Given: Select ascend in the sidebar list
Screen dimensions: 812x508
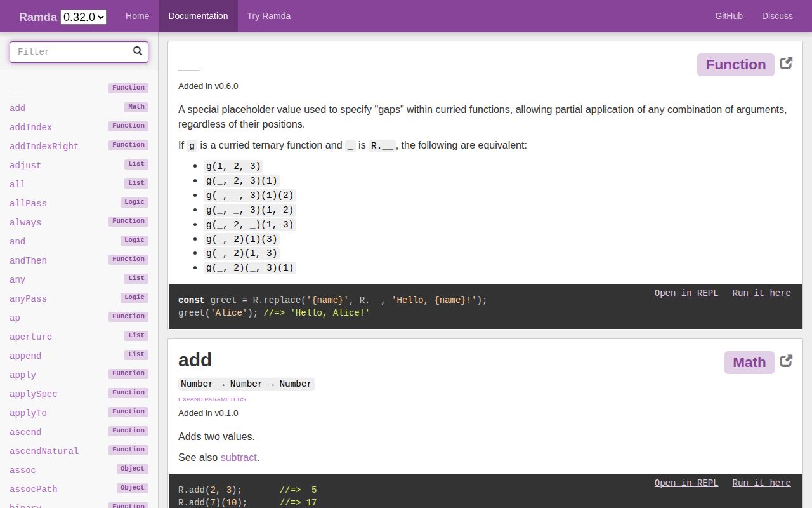Looking at the screenshot, I should [x=79, y=432].
